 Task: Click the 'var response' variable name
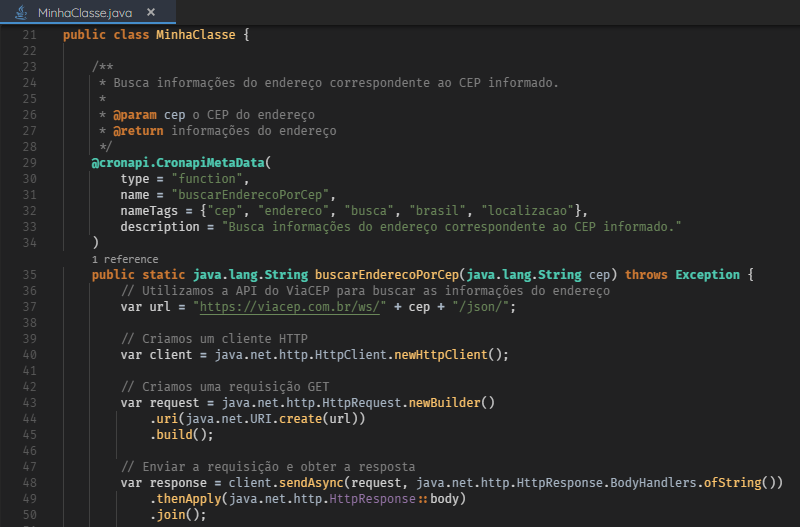click(178, 483)
